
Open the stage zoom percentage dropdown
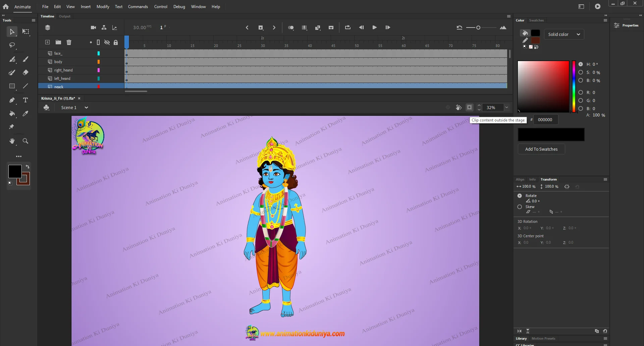[x=506, y=108]
